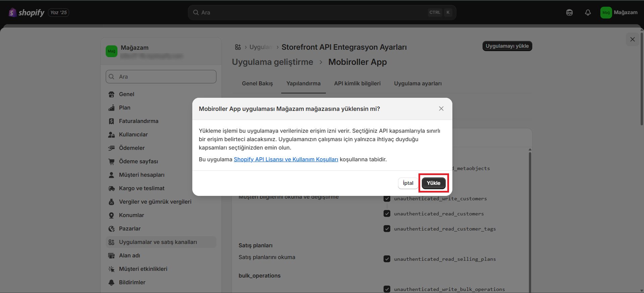Click the Müşteri etkinlikleri cursor icon
Screen dimensions: 644x293
(x=111, y=269)
